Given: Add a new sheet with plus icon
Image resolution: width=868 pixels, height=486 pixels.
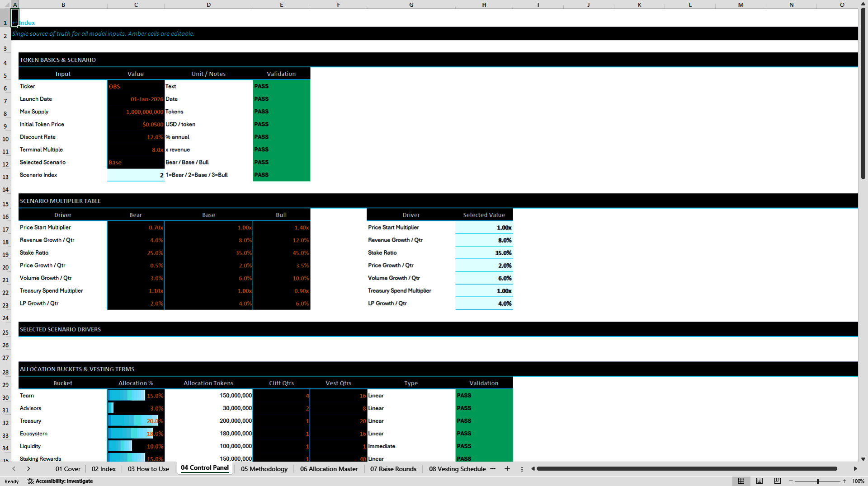Looking at the screenshot, I should (x=507, y=469).
